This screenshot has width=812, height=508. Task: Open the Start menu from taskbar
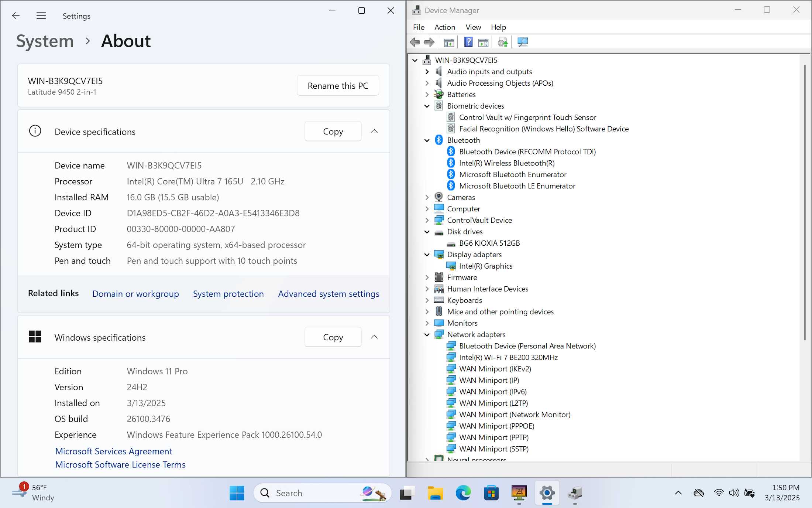tap(237, 493)
